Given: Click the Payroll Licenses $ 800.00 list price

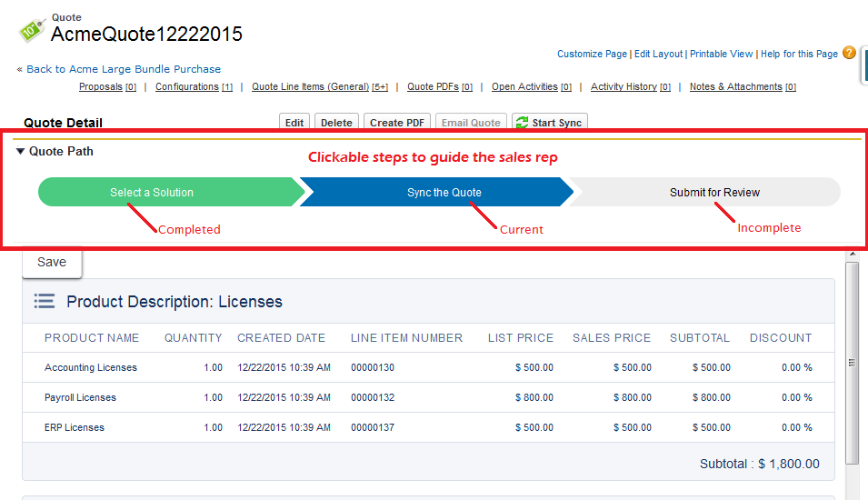Looking at the screenshot, I should click(534, 397).
